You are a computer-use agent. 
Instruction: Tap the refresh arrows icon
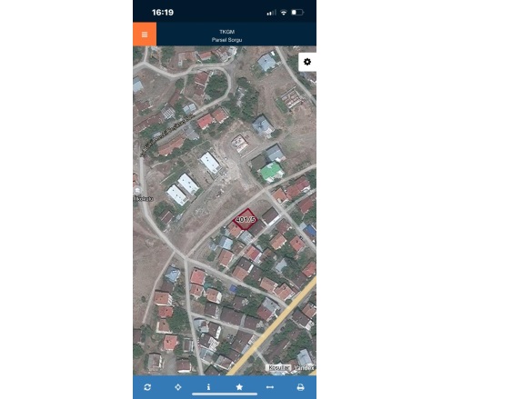147,387
